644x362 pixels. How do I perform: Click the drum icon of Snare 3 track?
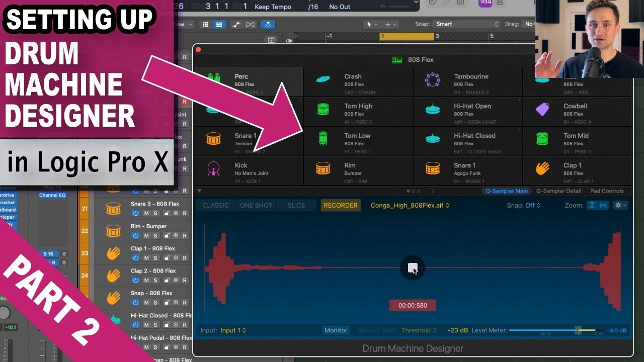pos(114,208)
